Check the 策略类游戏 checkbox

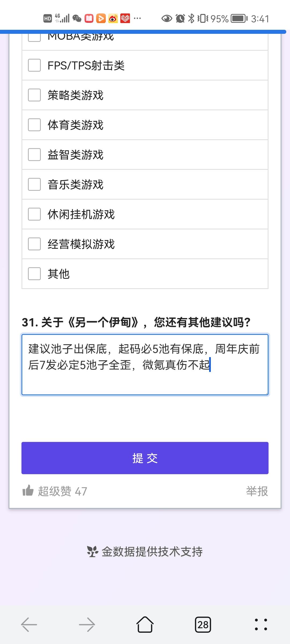pyautogui.click(x=34, y=95)
